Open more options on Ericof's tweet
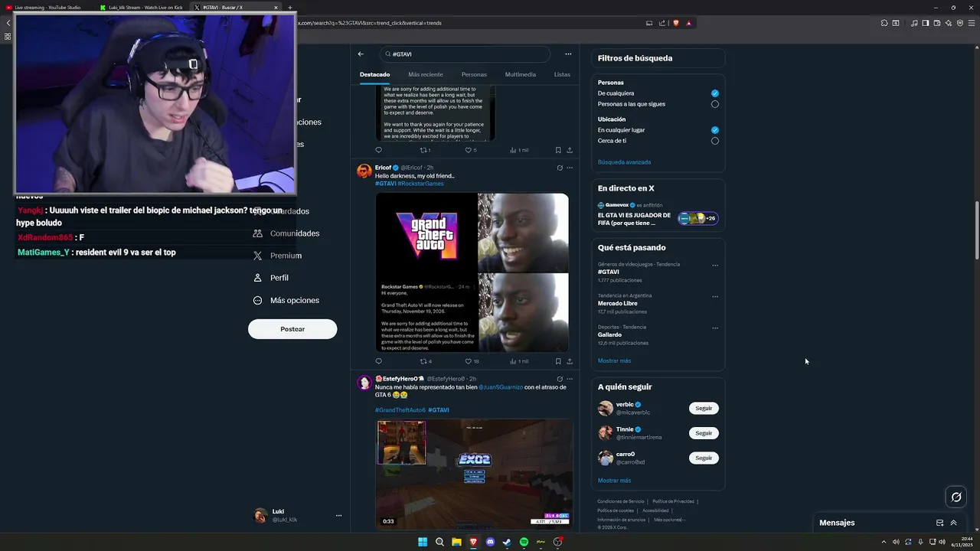This screenshot has height=551, width=980. 570,168
